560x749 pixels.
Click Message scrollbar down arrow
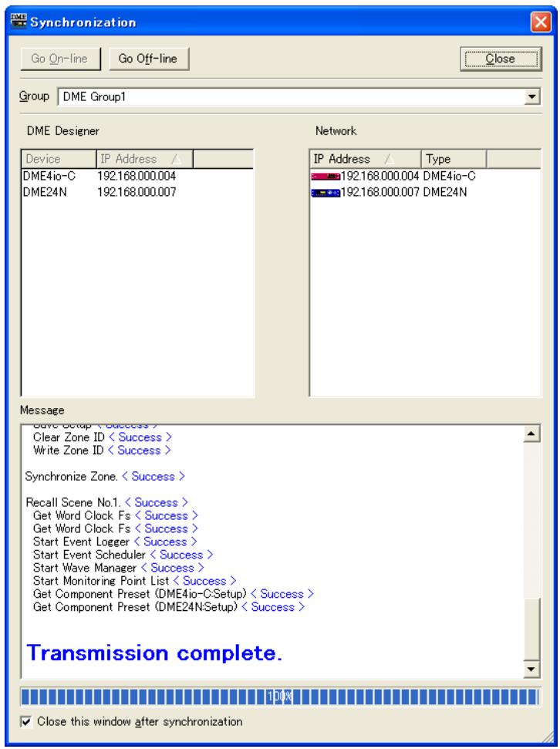[531, 670]
